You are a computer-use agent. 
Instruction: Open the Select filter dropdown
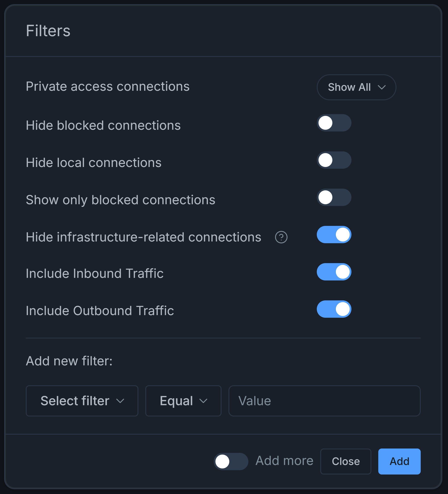pos(82,401)
